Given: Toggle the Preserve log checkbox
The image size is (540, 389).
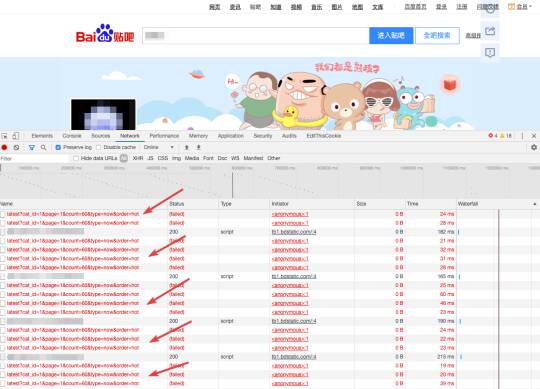Looking at the screenshot, I should (58, 147).
